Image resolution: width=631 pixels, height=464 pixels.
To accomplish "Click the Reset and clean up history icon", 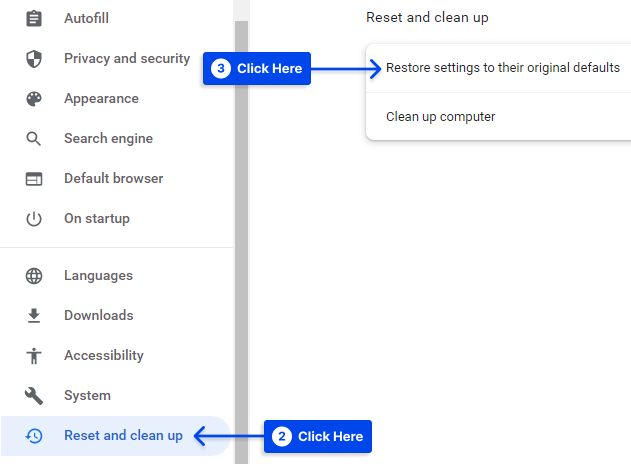I will point(34,436).
